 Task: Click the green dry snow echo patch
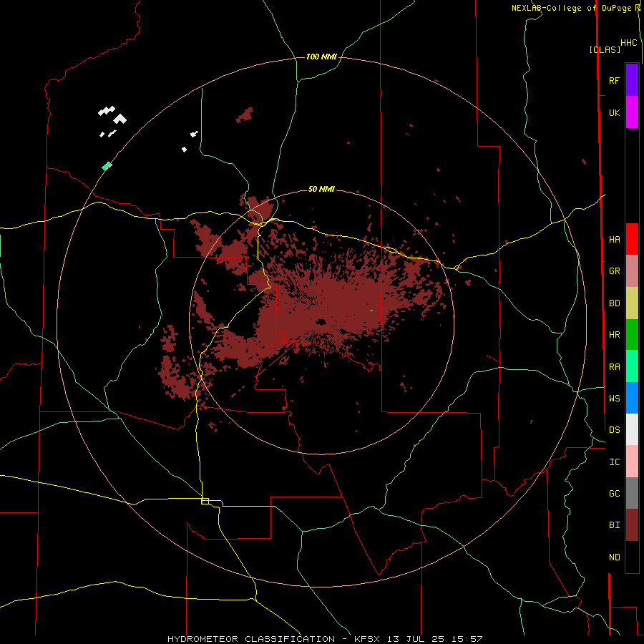(107, 165)
